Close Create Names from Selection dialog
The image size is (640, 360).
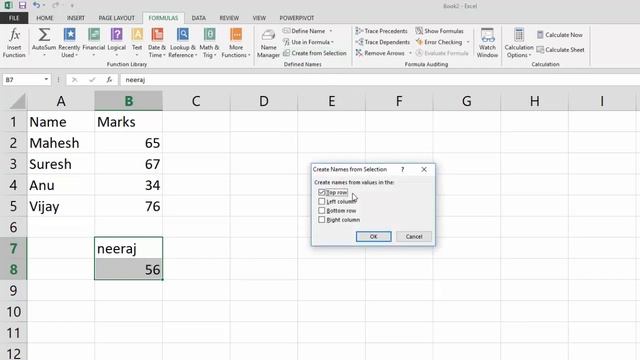pyautogui.click(x=424, y=169)
